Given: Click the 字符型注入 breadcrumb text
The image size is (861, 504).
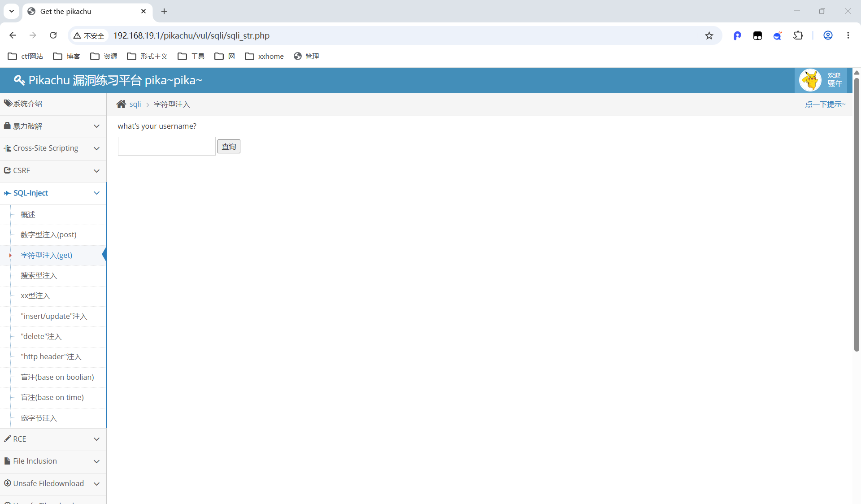Looking at the screenshot, I should point(172,104).
